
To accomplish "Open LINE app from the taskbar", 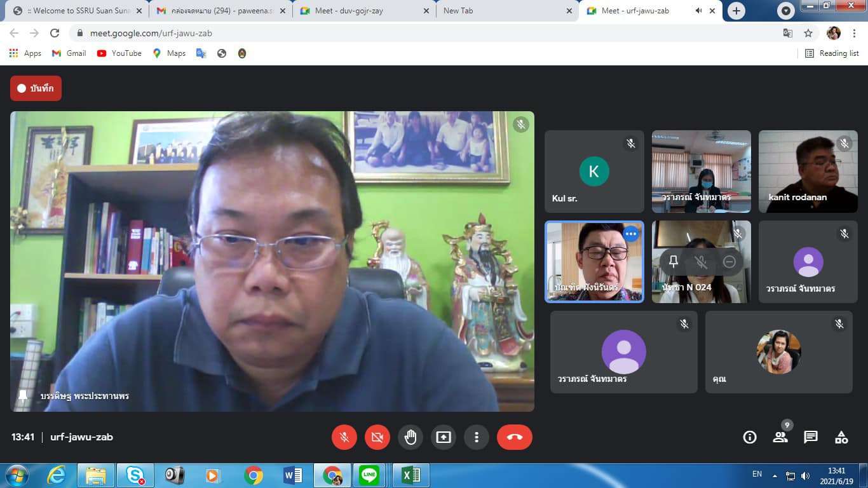I will point(369,475).
